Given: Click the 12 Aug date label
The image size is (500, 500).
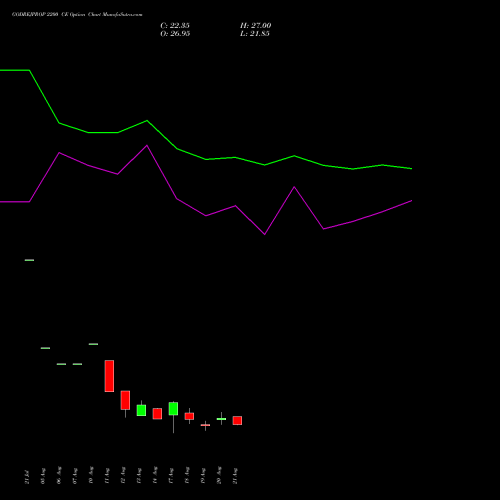Looking at the screenshot, I should coord(123,476).
